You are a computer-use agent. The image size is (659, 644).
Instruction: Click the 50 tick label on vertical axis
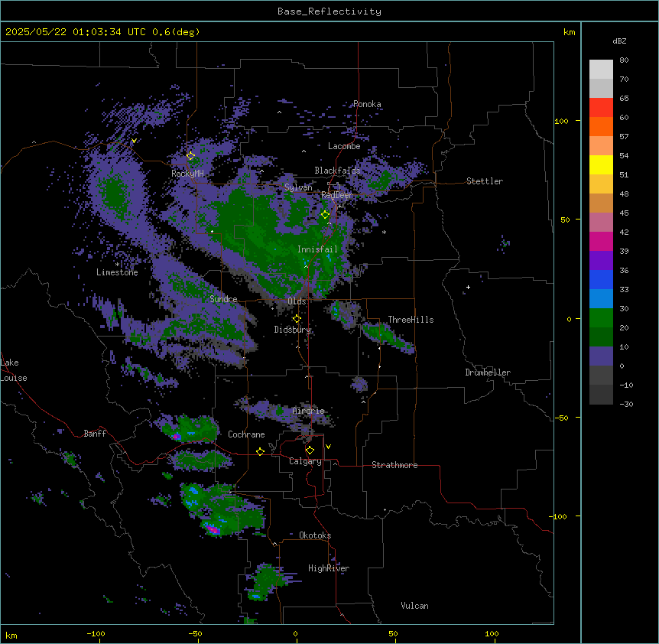click(x=565, y=220)
